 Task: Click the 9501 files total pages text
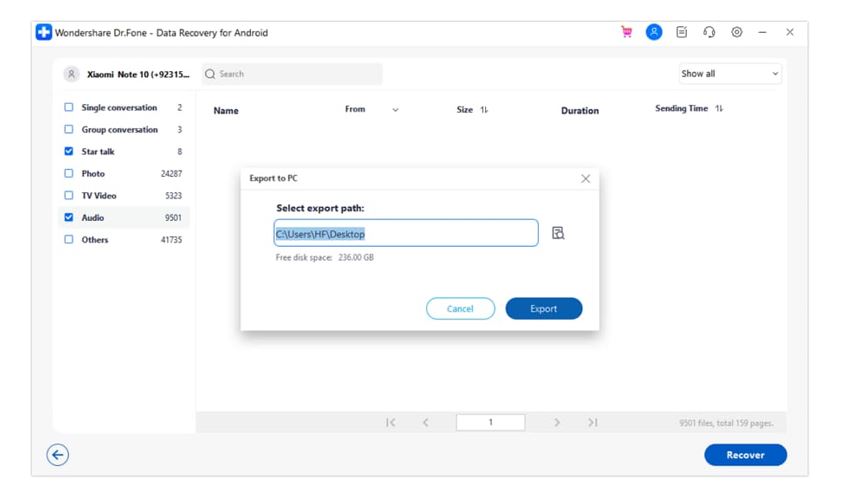pyautogui.click(x=726, y=423)
